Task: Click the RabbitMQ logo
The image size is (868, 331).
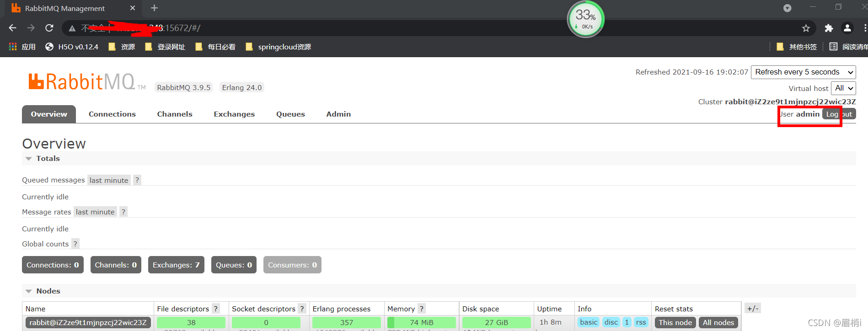Action: pyautogui.click(x=87, y=82)
